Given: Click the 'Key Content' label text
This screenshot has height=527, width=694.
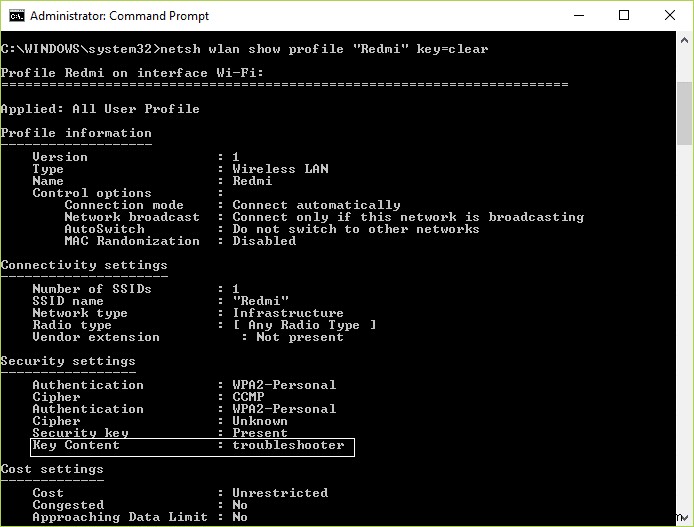Looking at the screenshot, I should pyautogui.click(x=76, y=445).
